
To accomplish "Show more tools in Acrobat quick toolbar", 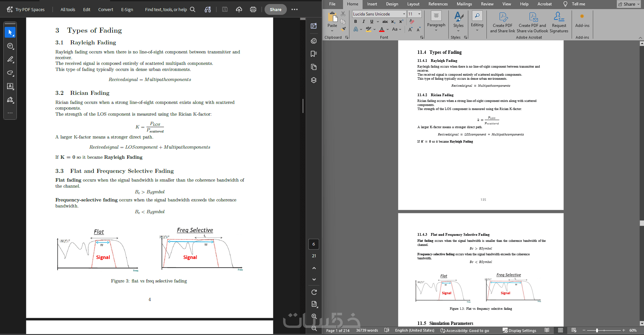I will coord(10,113).
